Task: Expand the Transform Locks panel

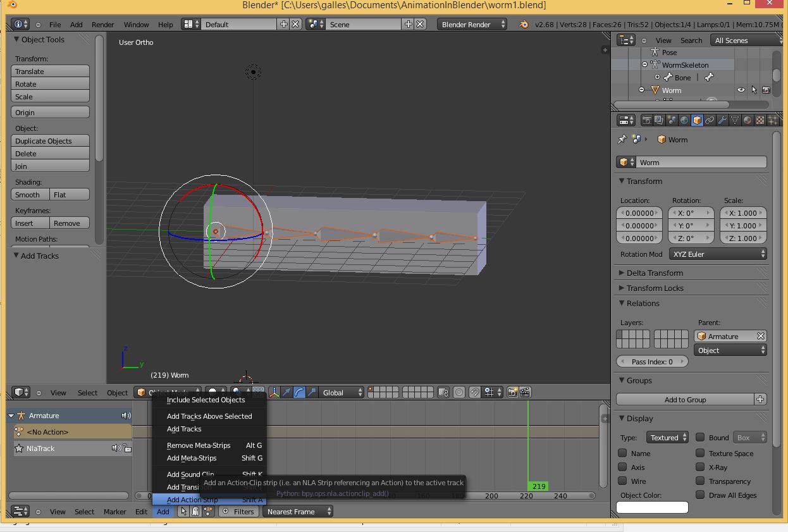Action: [655, 288]
